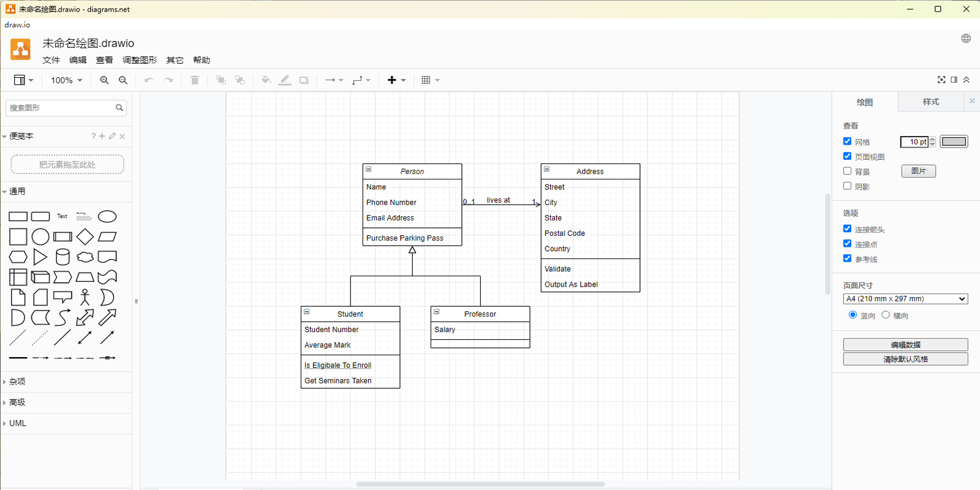The image size is (980, 490).
Task: Expand the UML shape library section
Action: point(18,423)
